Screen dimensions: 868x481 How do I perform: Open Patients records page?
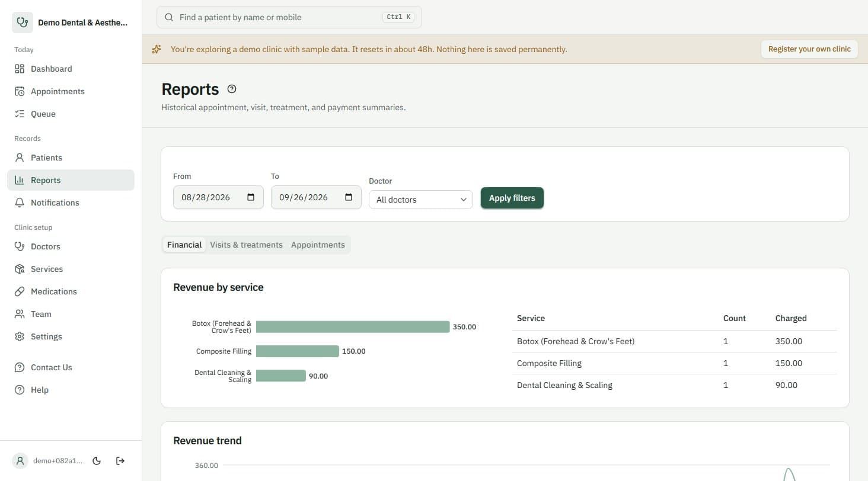point(71,158)
